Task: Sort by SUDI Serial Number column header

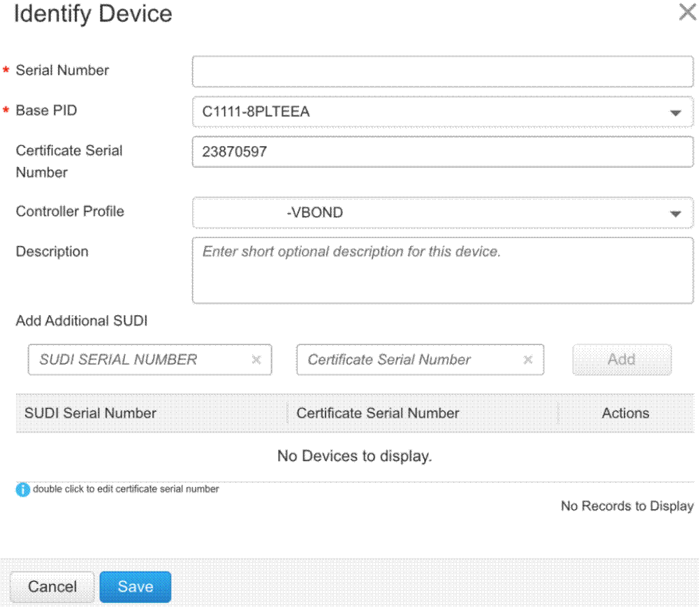Action: tap(91, 414)
